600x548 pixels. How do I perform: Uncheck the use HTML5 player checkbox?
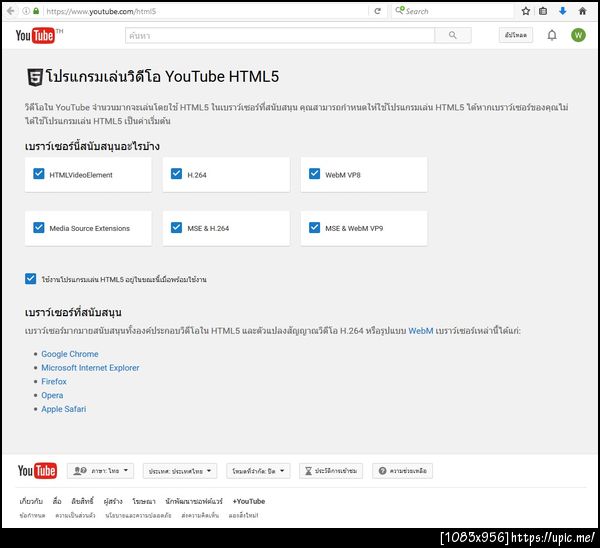click(x=31, y=279)
